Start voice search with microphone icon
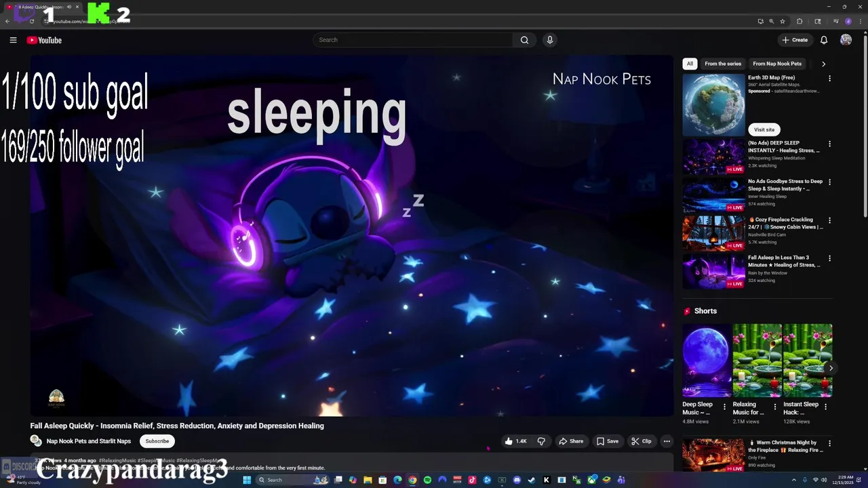This screenshot has width=868, height=488. click(x=550, y=40)
